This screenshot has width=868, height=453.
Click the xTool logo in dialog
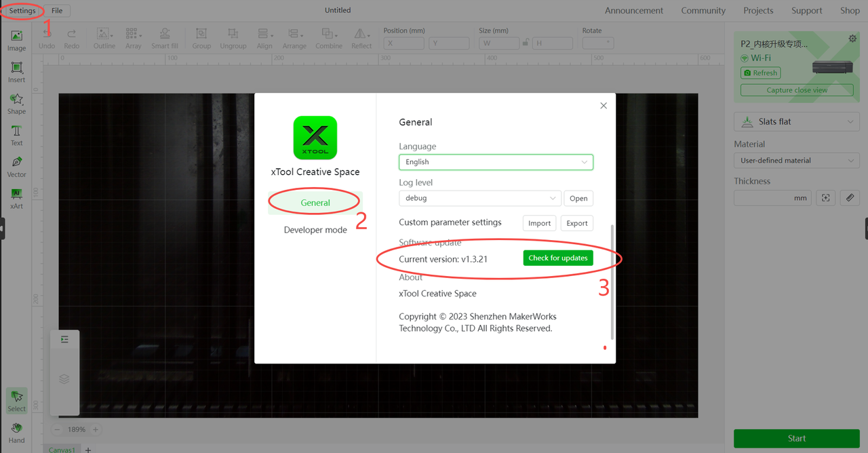tap(315, 138)
